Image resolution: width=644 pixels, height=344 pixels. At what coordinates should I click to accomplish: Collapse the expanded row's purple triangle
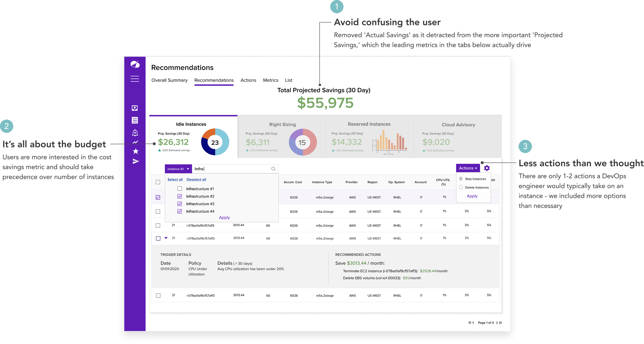[166, 238]
